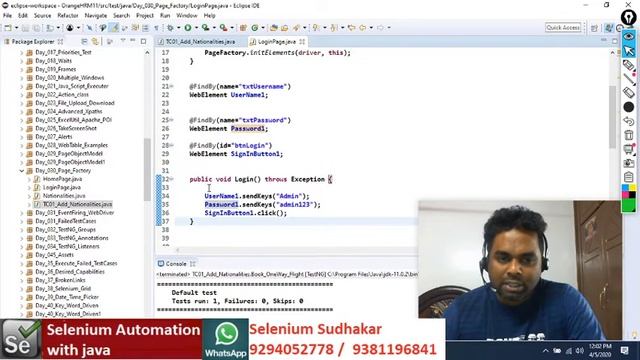This screenshot has width=640, height=360.
Task: Click the Open Perspective icon beside Quick Access
Action: click(x=594, y=28)
